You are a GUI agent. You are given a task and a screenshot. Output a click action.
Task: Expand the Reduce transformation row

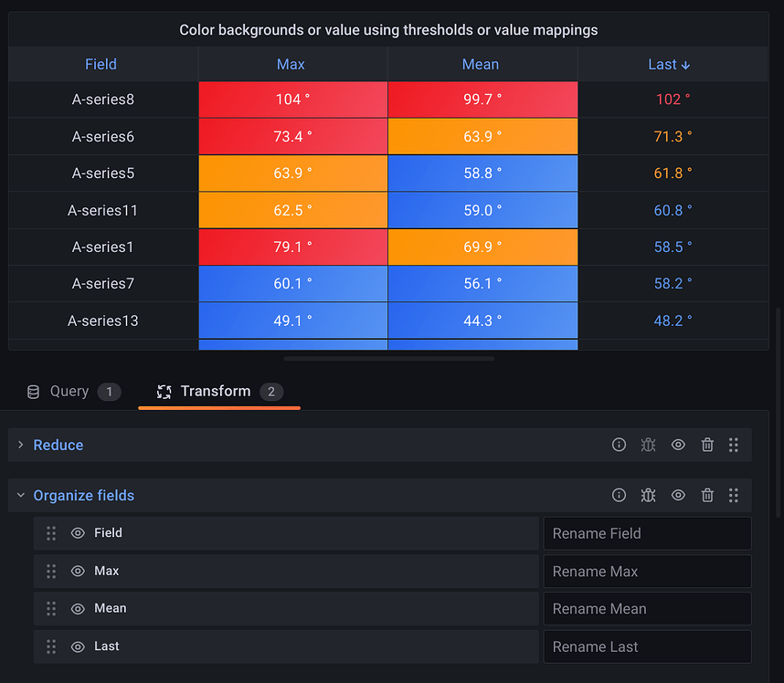(x=21, y=445)
